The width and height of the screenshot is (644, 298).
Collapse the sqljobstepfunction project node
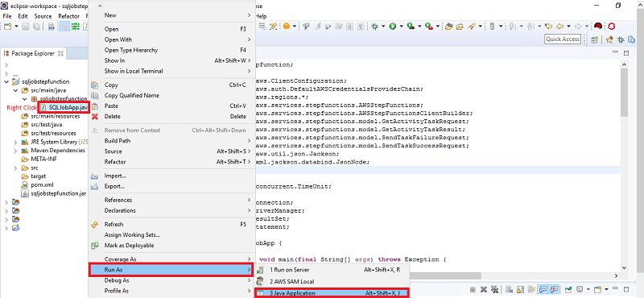pyautogui.click(x=6, y=82)
